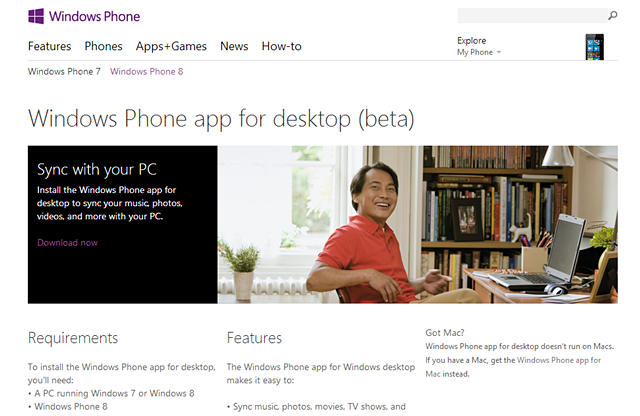Open the News menu item
The width and height of the screenshot is (640, 416).
234,46
